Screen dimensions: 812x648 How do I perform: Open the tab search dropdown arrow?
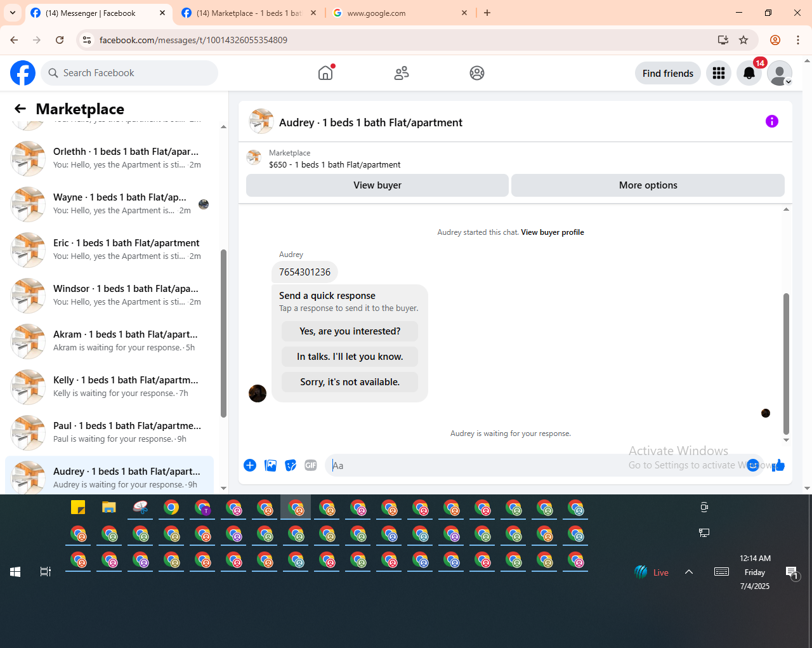13,13
